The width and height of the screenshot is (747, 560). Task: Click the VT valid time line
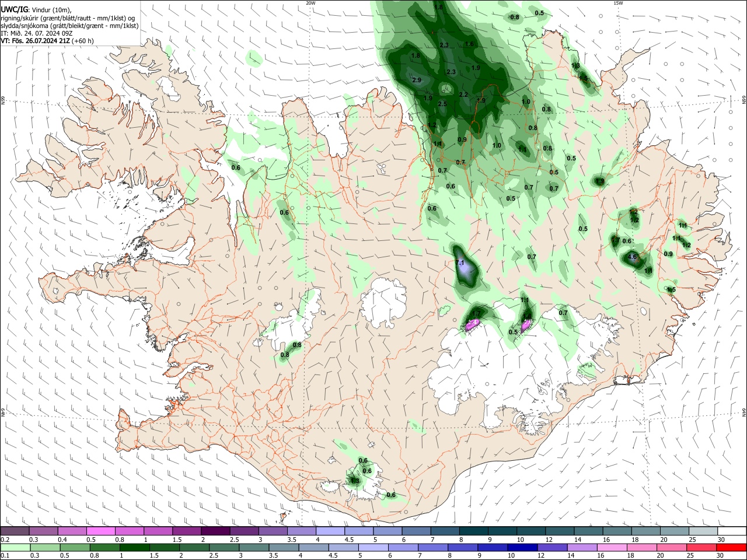47,41
